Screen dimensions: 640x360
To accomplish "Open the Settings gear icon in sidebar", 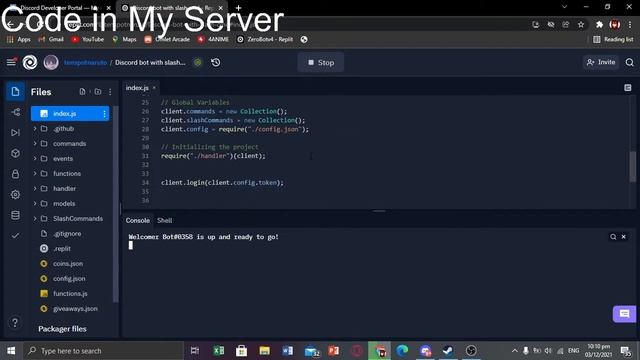I will (16, 195).
